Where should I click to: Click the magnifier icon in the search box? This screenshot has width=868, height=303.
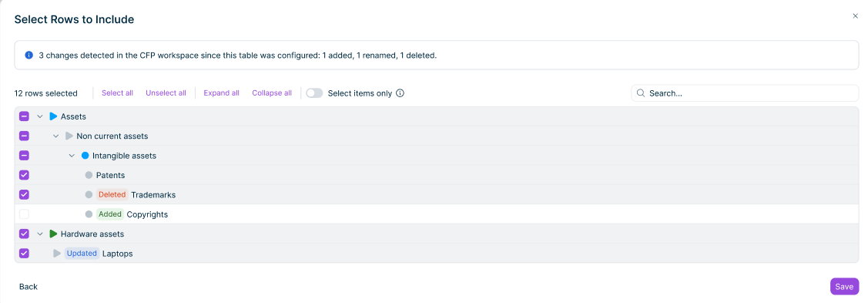pos(641,93)
